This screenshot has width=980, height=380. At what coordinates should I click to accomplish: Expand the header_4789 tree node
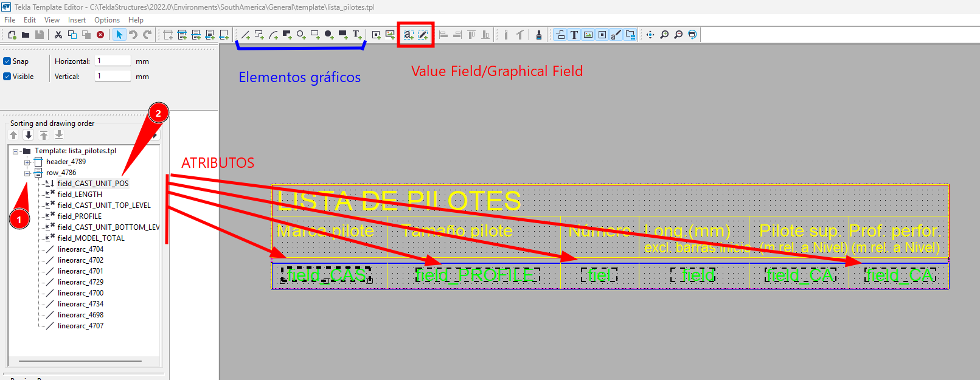pyautogui.click(x=27, y=162)
